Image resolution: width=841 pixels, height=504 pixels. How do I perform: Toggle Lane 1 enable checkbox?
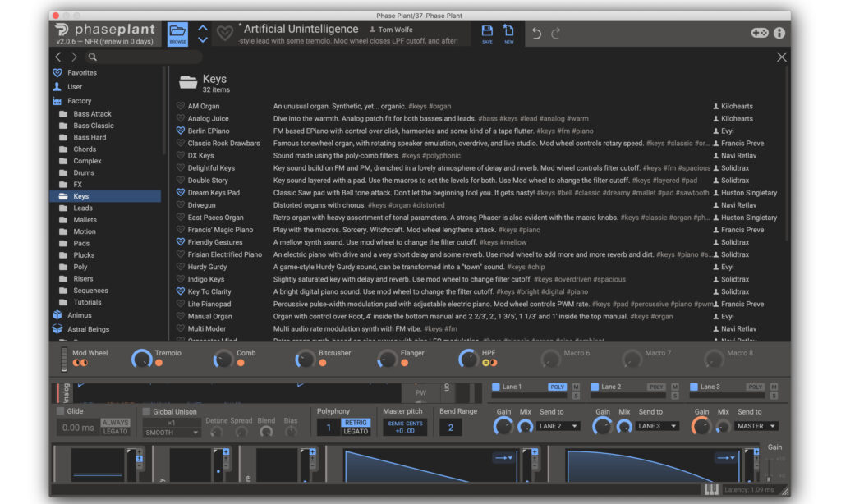click(x=495, y=387)
